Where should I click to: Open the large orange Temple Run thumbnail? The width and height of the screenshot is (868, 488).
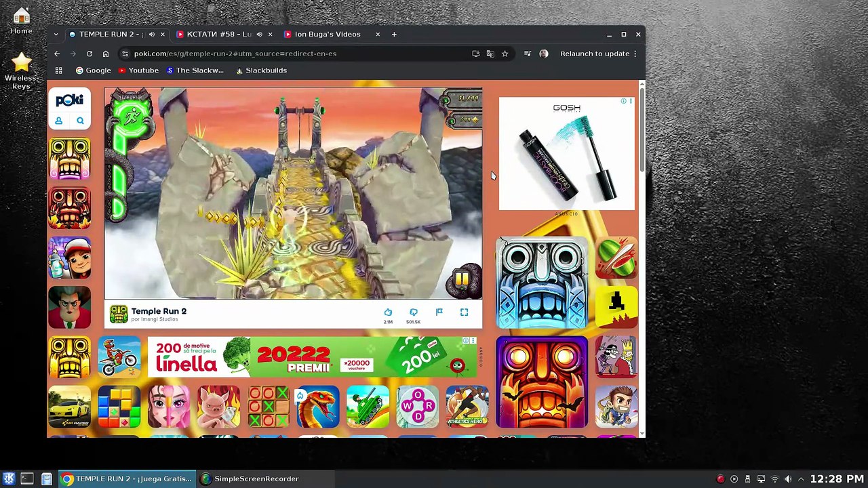[x=542, y=382]
